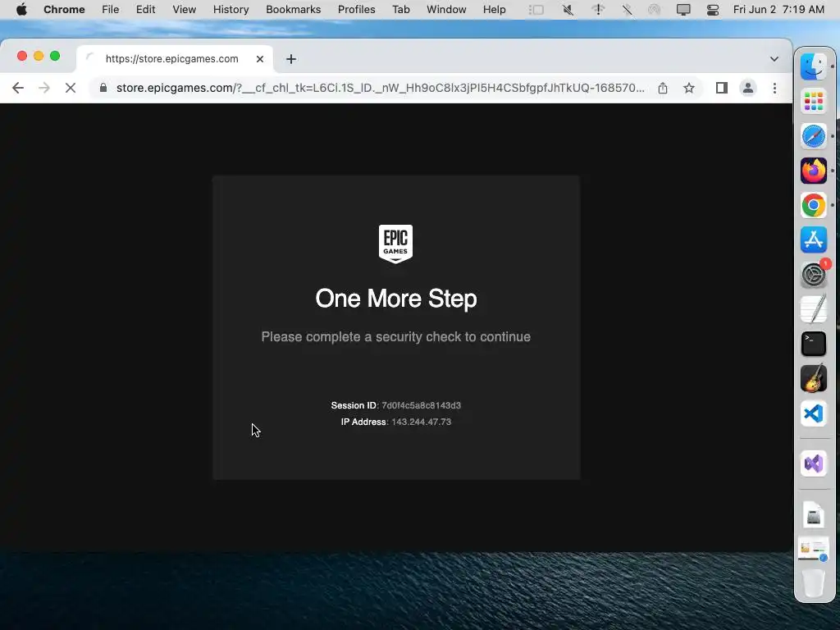The image size is (840, 630).
Task: Open Control Center in menu bar
Action: (x=713, y=10)
